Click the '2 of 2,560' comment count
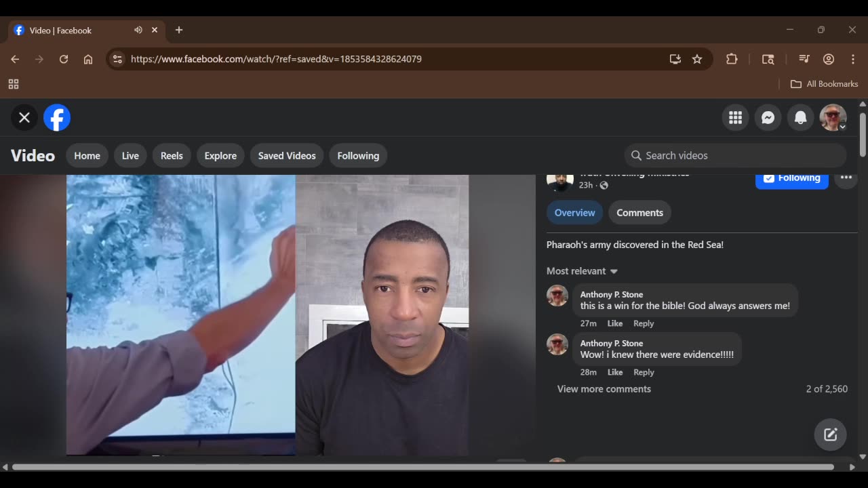This screenshot has height=488, width=868. (827, 389)
